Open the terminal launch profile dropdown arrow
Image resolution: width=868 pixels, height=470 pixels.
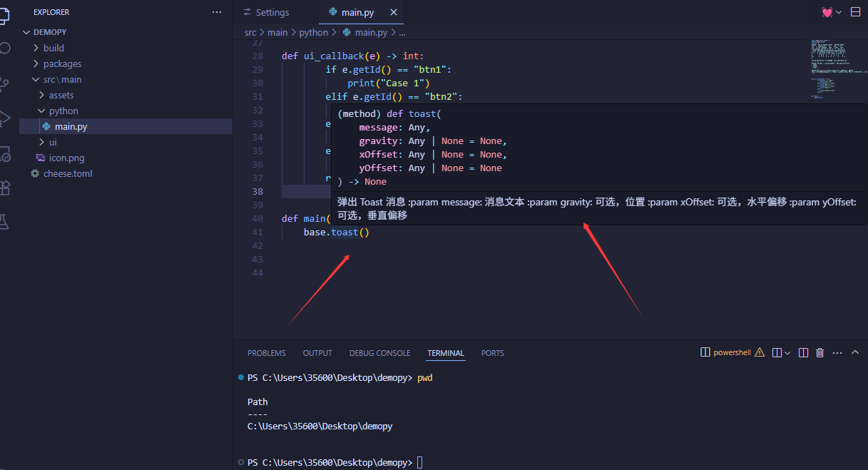(x=787, y=352)
